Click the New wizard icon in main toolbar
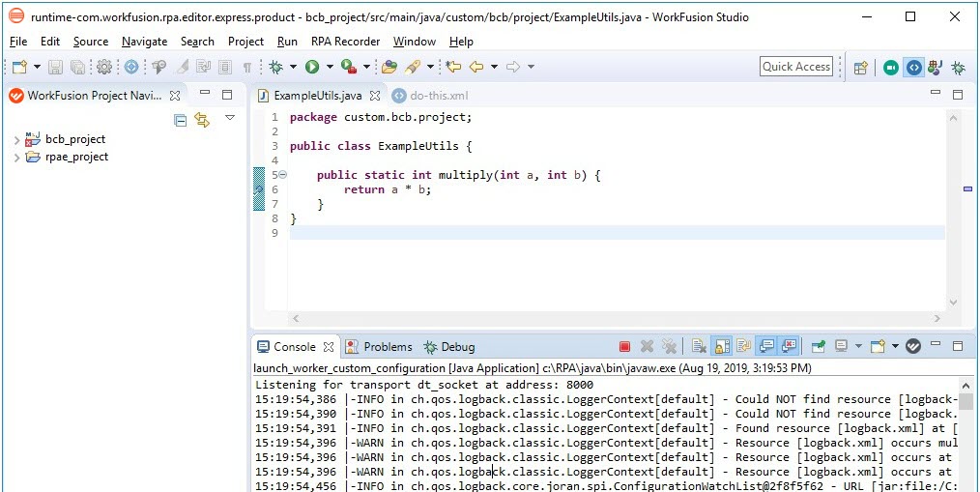Image resolution: width=980 pixels, height=492 pixels. coord(20,67)
